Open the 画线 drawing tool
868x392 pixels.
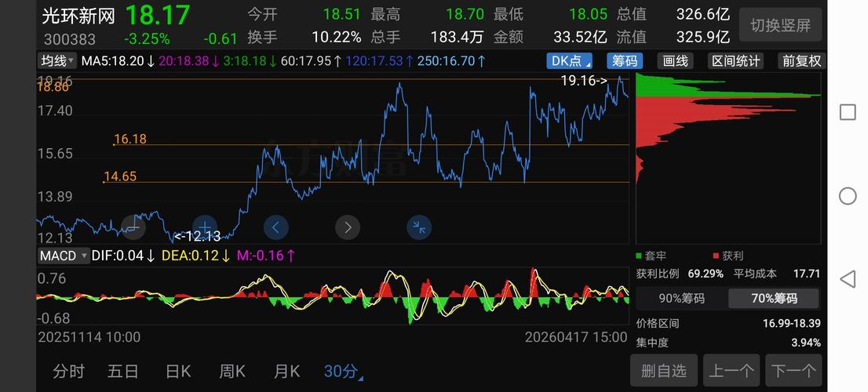pos(676,61)
